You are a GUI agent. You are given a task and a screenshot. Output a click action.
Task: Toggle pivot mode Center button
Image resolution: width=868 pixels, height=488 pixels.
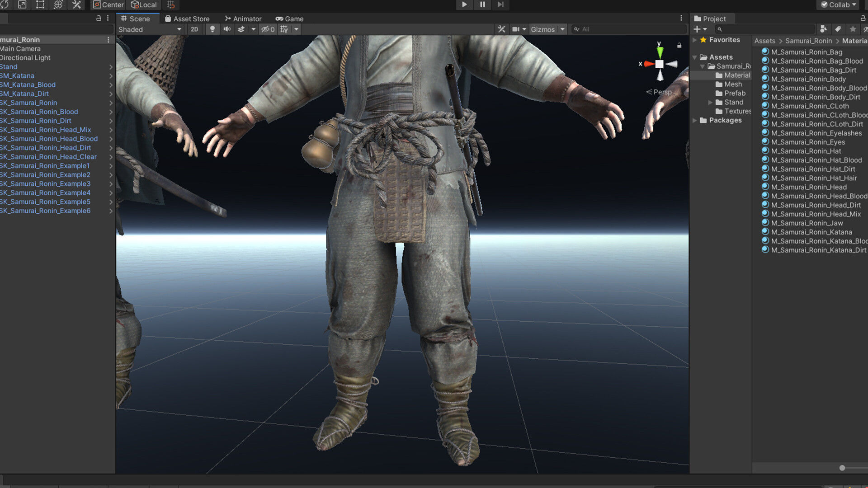pos(108,5)
